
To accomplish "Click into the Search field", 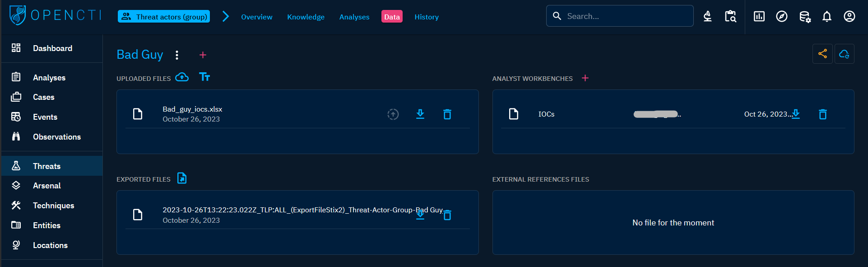I will click(x=623, y=16).
